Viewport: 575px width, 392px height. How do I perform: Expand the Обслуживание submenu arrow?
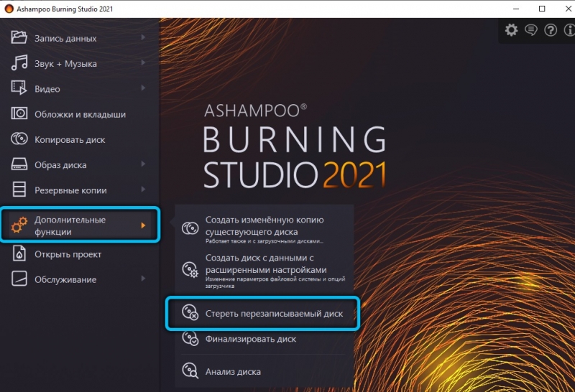143,279
